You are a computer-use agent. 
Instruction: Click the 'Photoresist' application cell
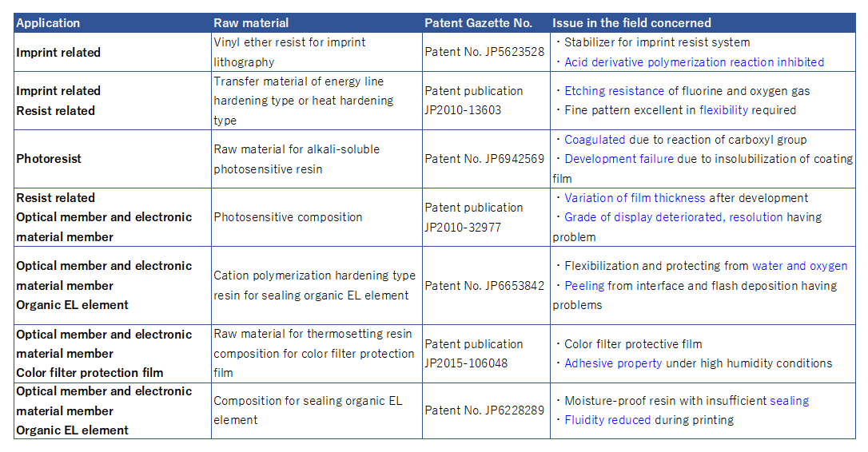click(113, 159)
